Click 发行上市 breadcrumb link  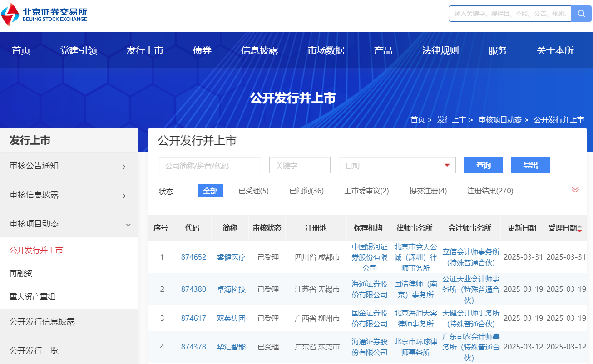coord(451,120)
